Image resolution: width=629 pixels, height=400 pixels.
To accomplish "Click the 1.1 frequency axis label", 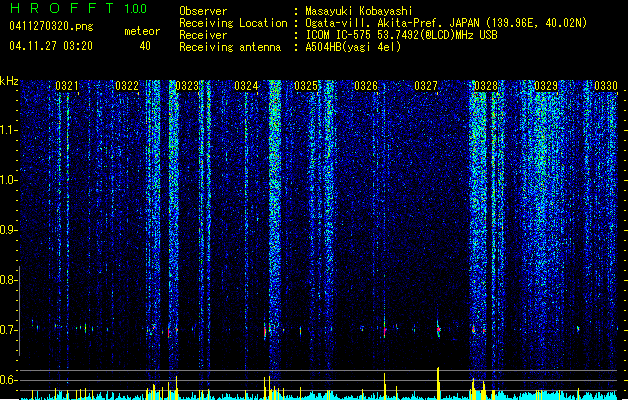I will (9, 130).
